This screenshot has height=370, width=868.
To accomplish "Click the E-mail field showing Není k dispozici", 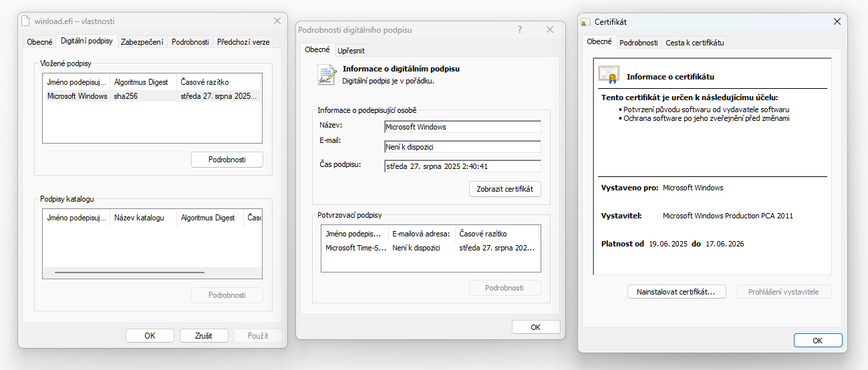I will point(462,146).
